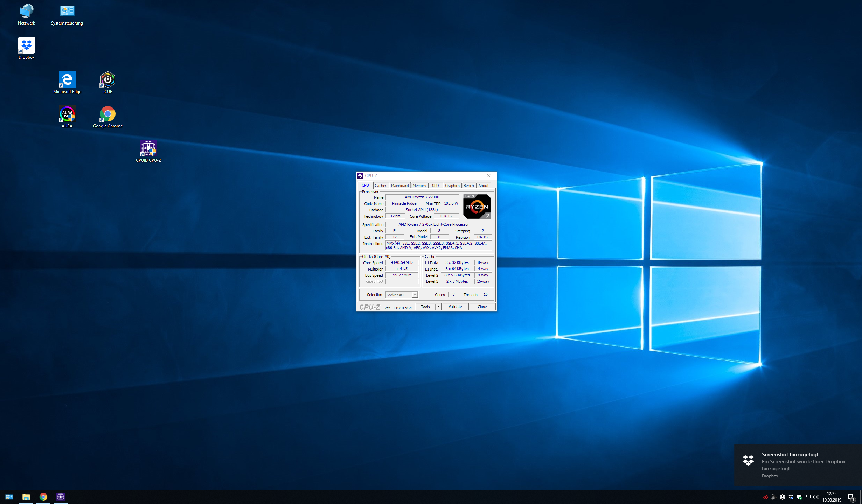Screen dimensions: 862x504
Task: Open the AURA desktop shortcut
Action: pos(67,114)
